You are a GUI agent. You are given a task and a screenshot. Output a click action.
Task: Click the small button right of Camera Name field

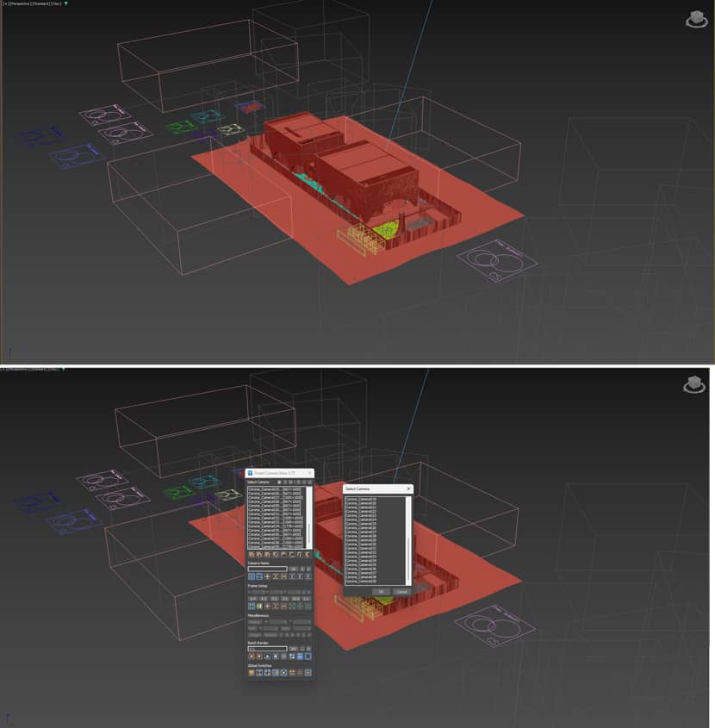pos(294,569)
